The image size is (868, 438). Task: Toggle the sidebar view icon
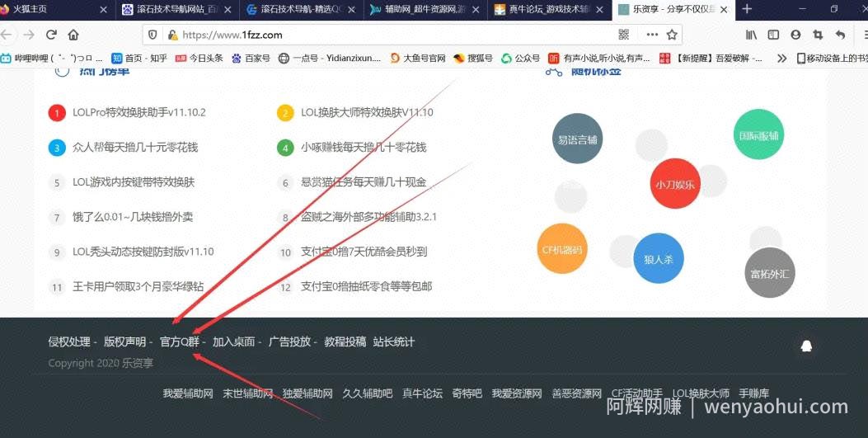(773, 35)
